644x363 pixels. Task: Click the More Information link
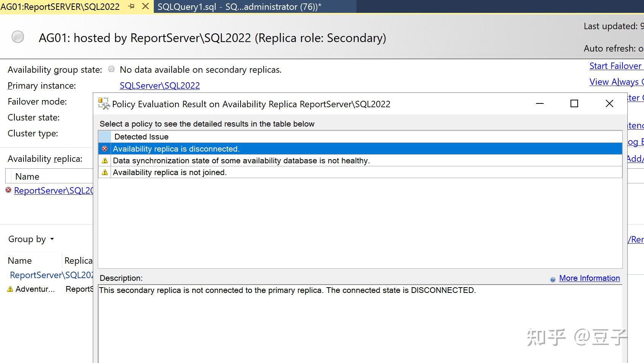(x=589, y=278)
